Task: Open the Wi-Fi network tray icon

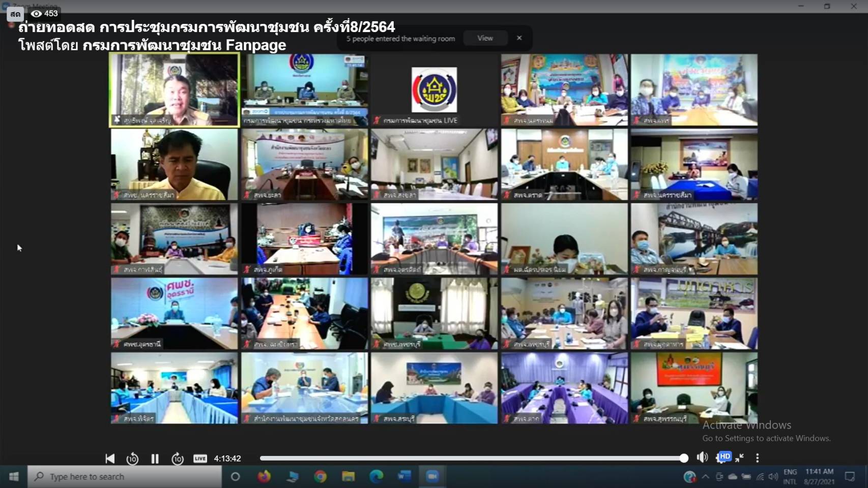Action: 760,477
